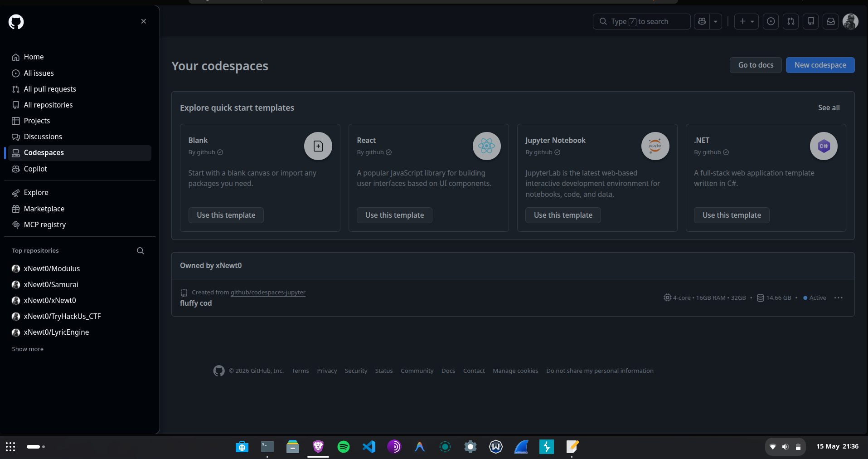Navigate to Projects

(x=80, y=121)
